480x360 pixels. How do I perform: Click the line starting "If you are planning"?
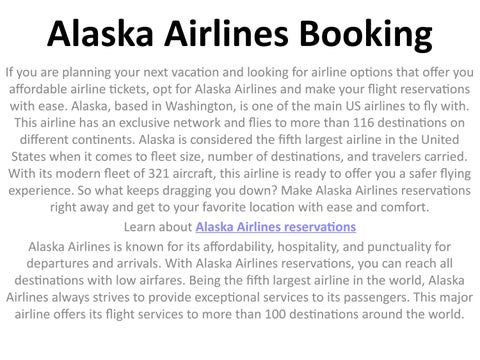[x=240, y=72]
